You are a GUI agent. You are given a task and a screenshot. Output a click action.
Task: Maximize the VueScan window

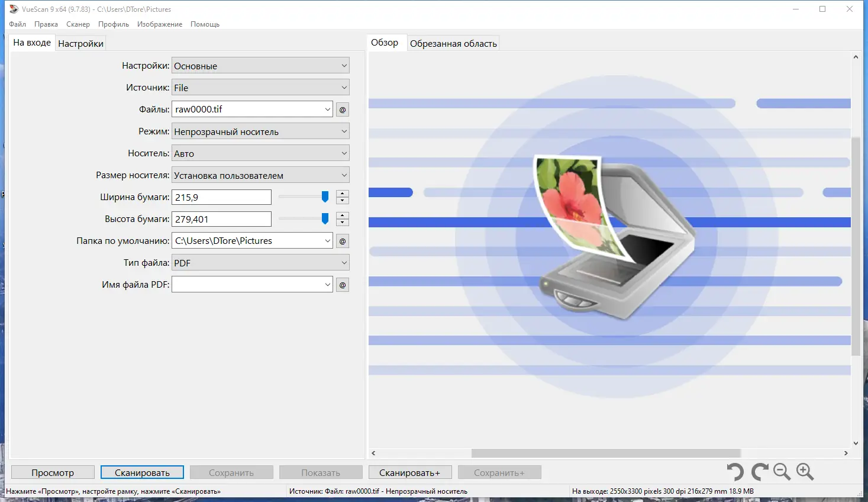822,9
